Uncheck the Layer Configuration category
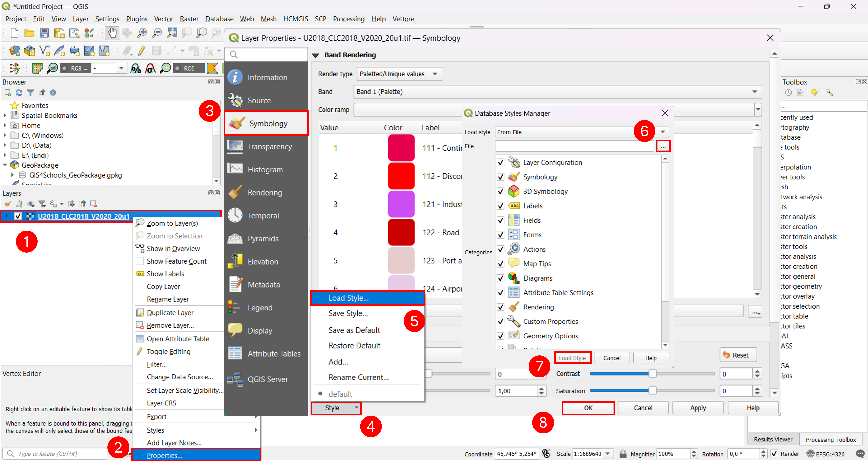The height and width of the screenshot is (467, 868). coord(500,163)
